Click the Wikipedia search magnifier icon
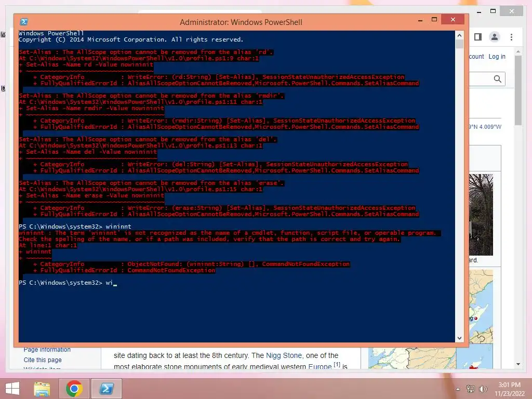The image size is (532, 399). (497, 79)
